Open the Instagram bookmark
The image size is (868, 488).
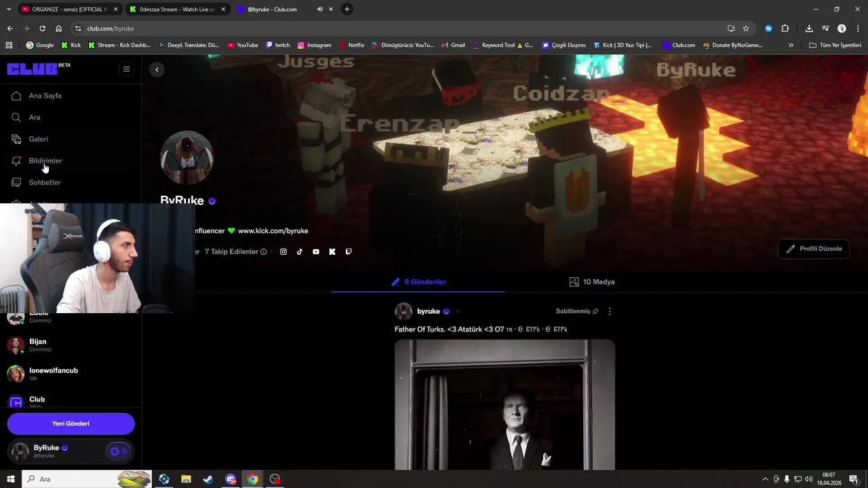315,45
